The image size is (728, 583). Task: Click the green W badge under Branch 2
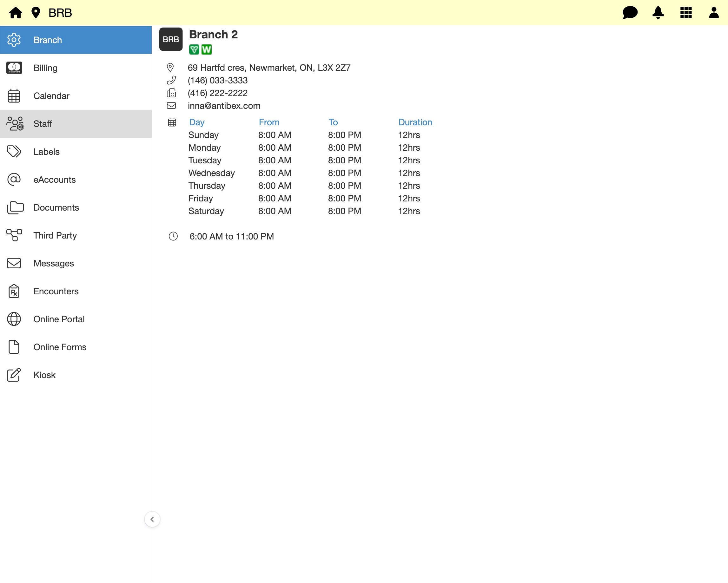tap(206, 49)
